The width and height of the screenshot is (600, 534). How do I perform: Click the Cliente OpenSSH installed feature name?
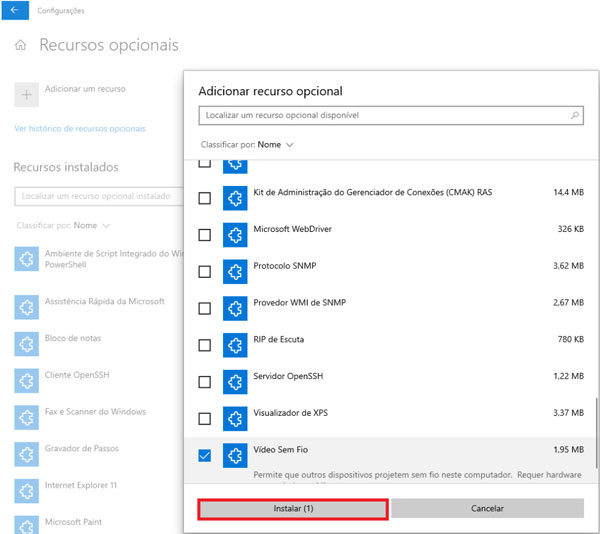pos(77,375)
